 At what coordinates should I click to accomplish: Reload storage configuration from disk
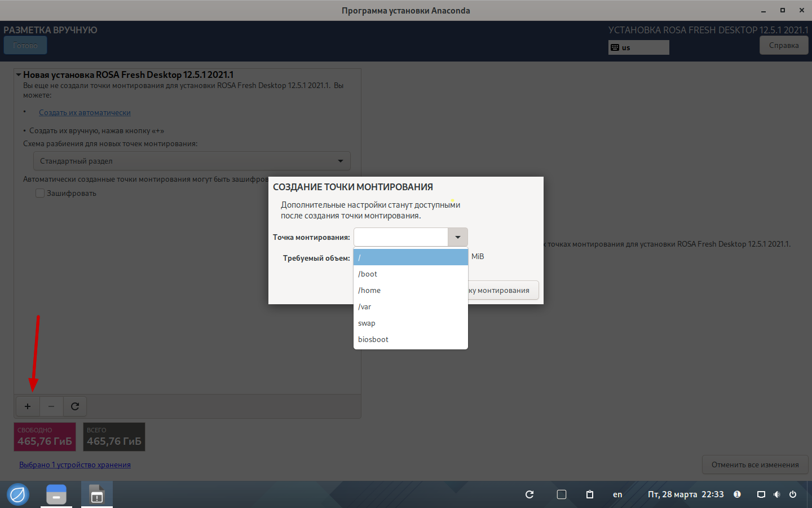point(75,406)
